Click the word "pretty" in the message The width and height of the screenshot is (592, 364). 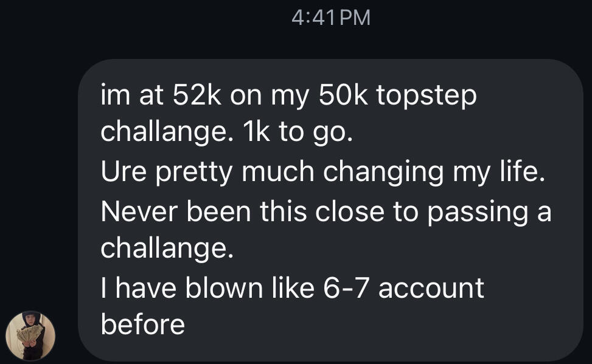tap(193, 172)
